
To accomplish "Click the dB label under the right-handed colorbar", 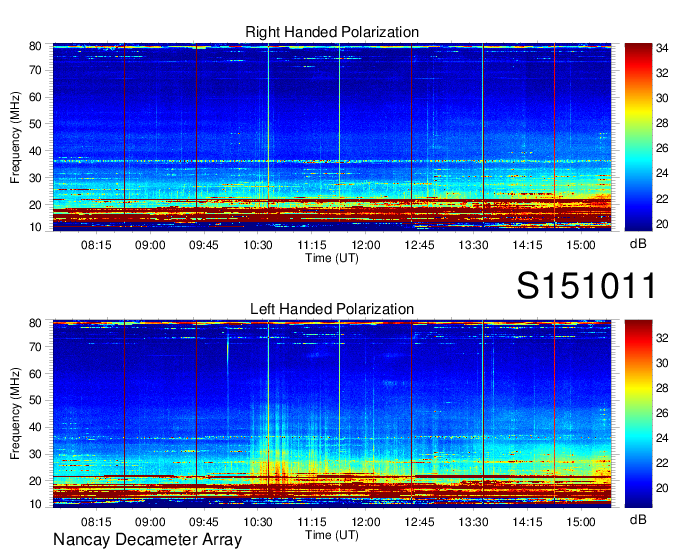I will (x=638, y=244).
